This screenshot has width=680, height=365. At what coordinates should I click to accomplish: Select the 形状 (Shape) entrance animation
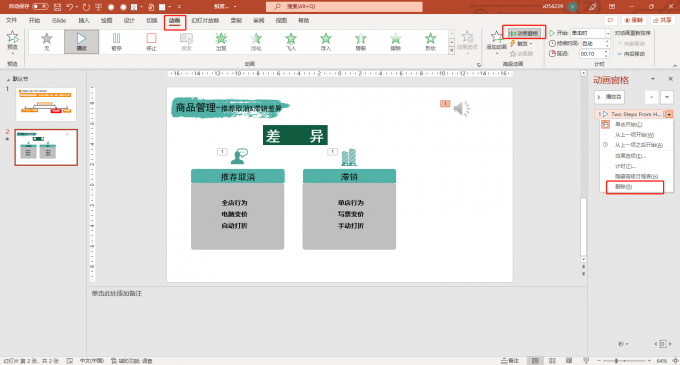coord(430,42)
